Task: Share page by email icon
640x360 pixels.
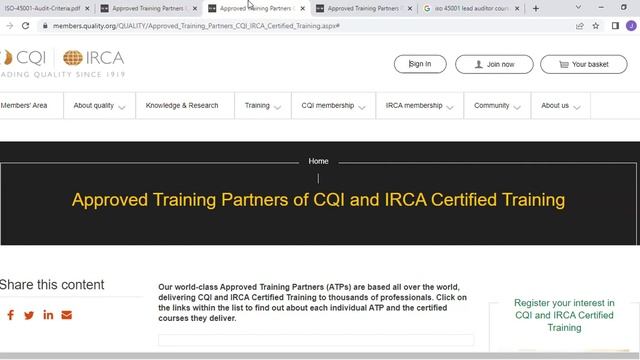Action: [67, 315]
